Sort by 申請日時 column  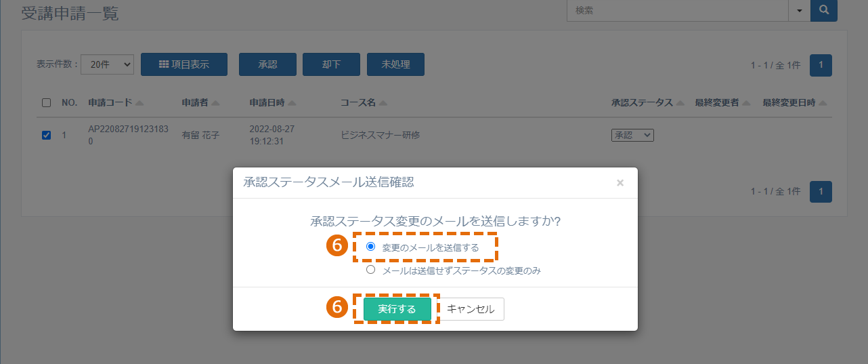coord(273,103)
